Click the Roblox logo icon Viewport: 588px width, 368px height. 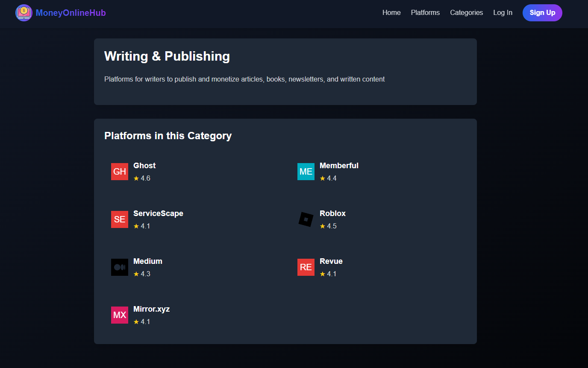click(306, 219)
